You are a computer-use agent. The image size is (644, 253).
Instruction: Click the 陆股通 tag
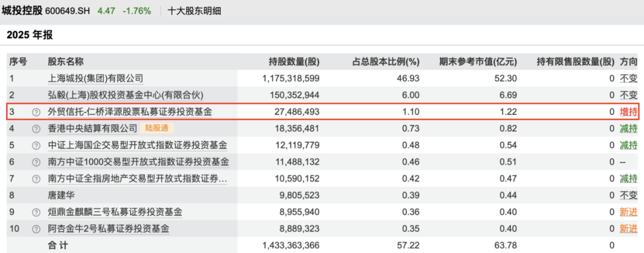(x=157, y=128)
